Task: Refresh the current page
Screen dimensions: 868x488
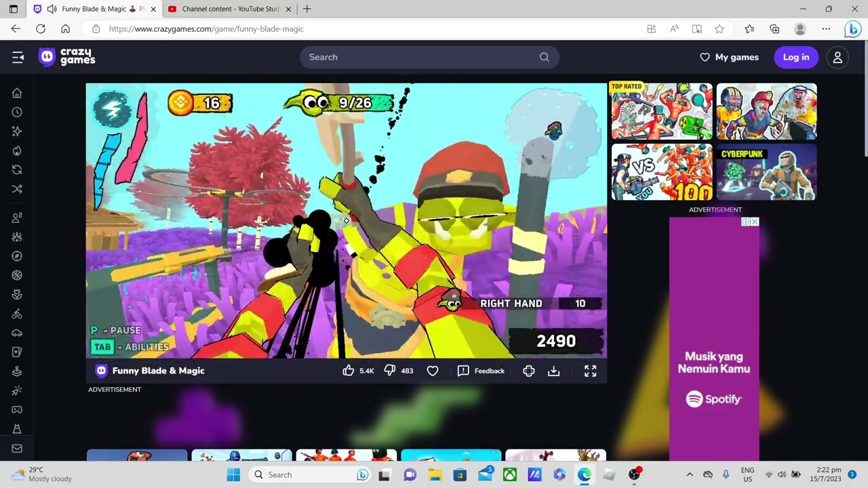Action: click(x=41, y=28)
